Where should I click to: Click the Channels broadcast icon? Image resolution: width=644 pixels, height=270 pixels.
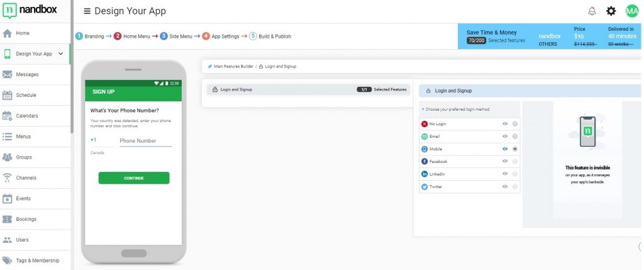(7, 178)
